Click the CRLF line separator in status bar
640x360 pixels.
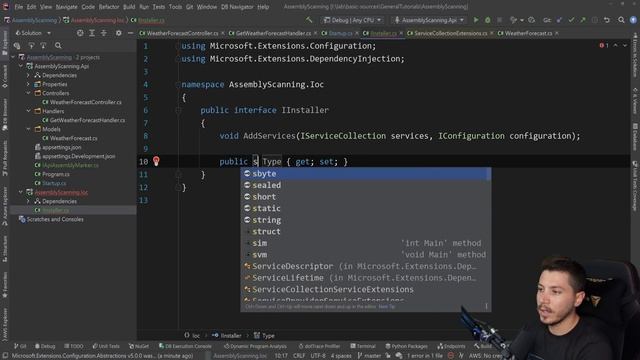click(x=299, y=356)
